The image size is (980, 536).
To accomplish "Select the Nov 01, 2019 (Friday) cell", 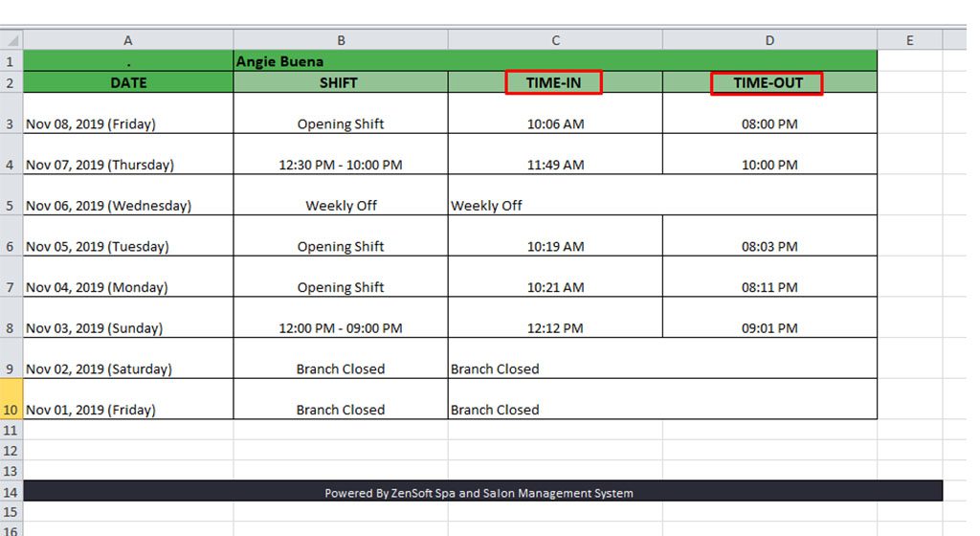I will 128,398.
